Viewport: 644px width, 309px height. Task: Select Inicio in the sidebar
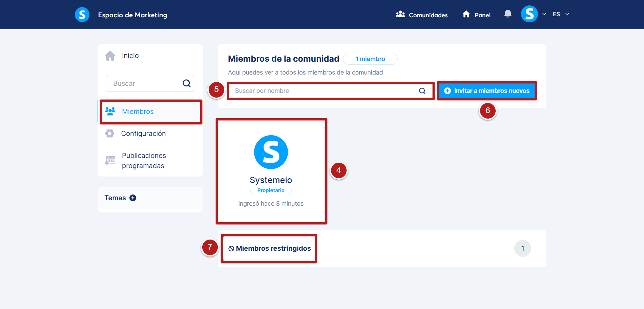150,56
